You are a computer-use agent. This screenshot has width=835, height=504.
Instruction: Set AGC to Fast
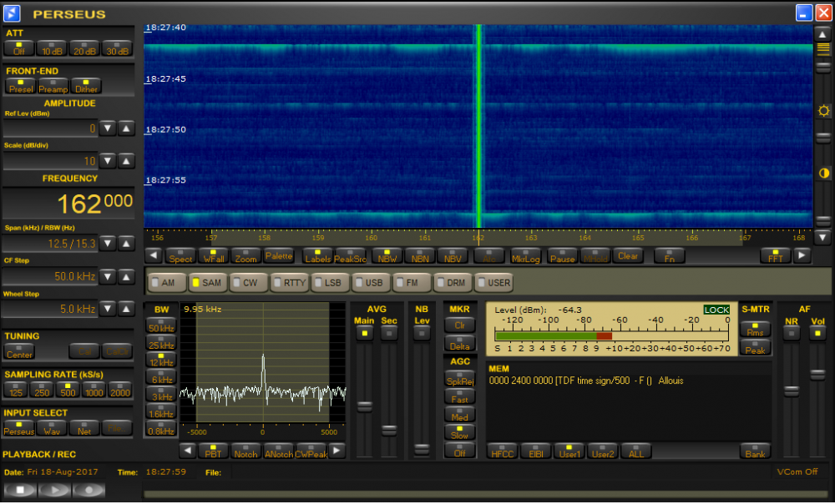click(459, 396)
